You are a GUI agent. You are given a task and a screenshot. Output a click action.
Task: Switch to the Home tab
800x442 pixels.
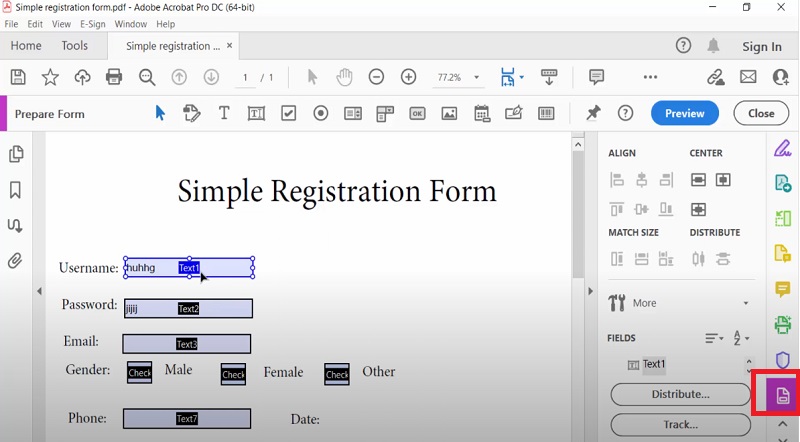click(26, 45)
